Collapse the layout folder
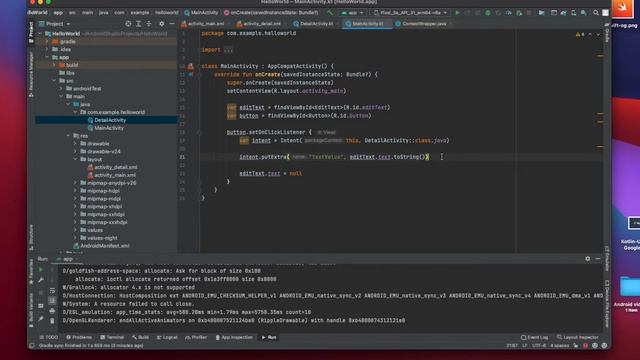This screenshot has width=640, height=360. [x=75, y=159]
